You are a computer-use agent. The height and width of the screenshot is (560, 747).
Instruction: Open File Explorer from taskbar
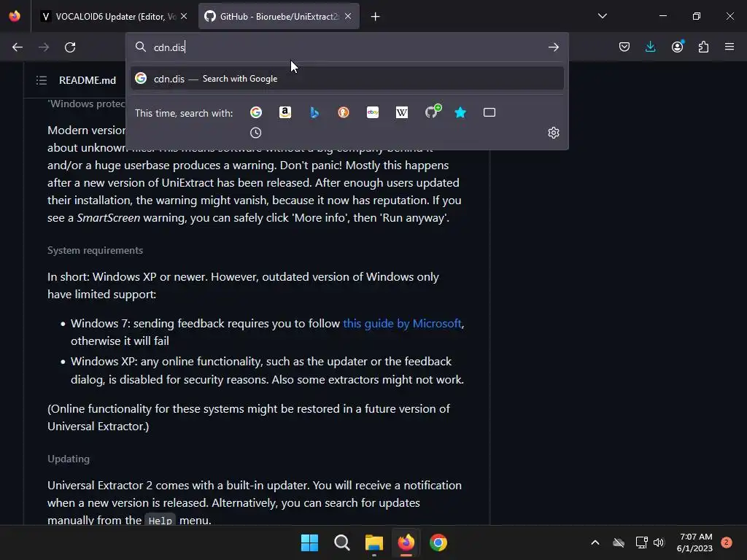pyautogui.click(x=374, y=542)
